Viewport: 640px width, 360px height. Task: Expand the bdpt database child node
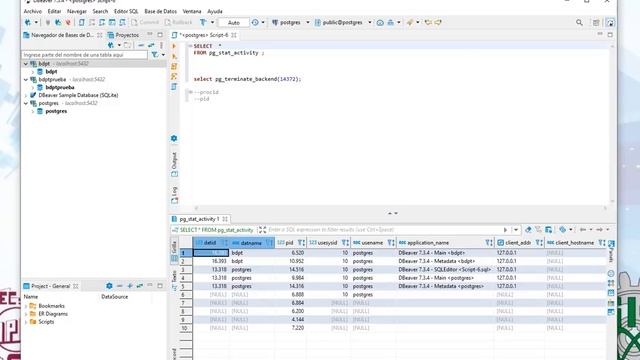tap(33, 71)
